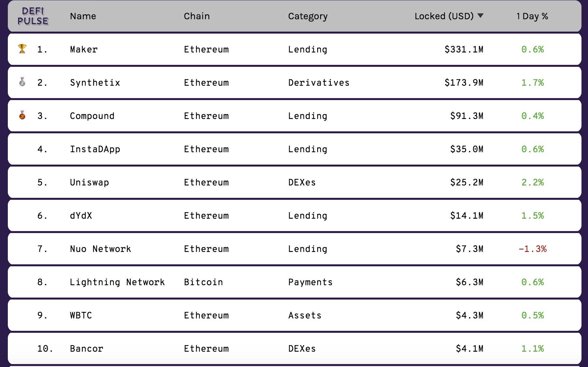Click the bronze medal icon beside Compound

(22, 115)
